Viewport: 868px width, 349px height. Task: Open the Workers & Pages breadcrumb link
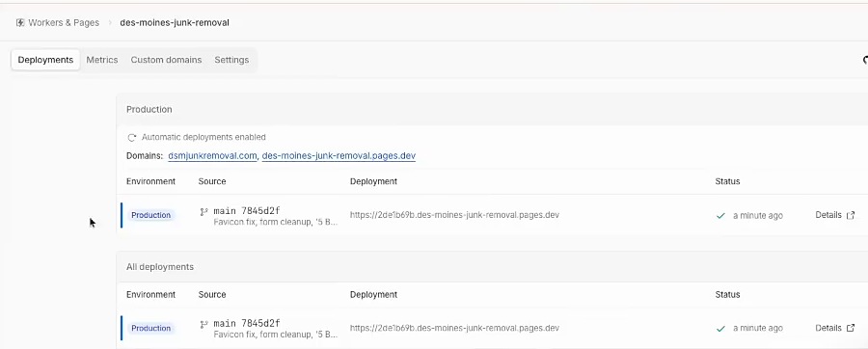pos(64,23)
